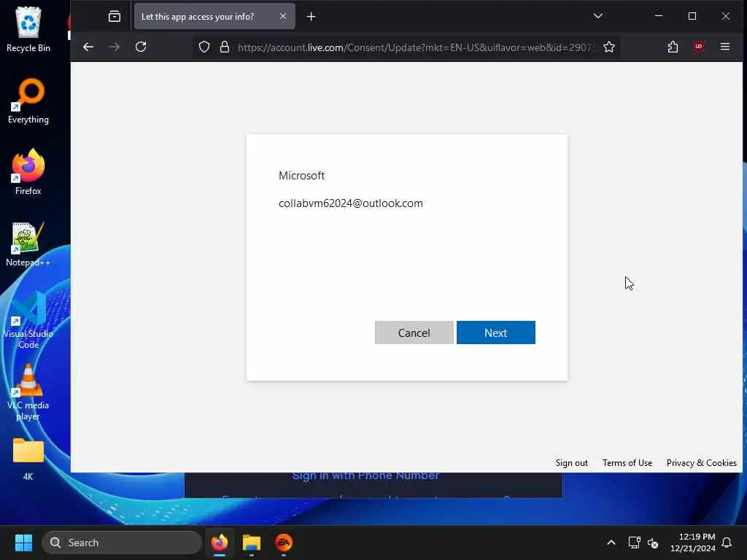The height and width of the screenshot is (560, 747).
Task: Open the clock showing 12:19 PM
Action: click(x=693, y=542)
